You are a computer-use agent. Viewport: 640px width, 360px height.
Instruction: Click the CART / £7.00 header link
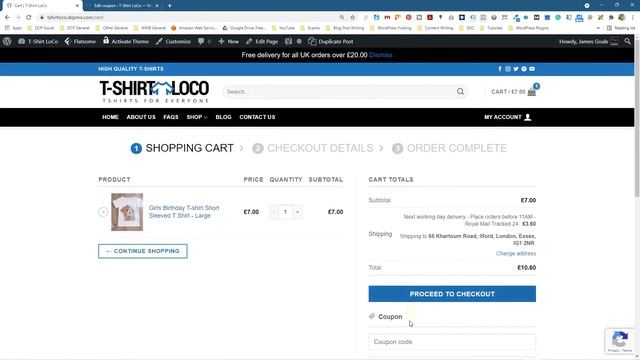[x=508, y=92]
